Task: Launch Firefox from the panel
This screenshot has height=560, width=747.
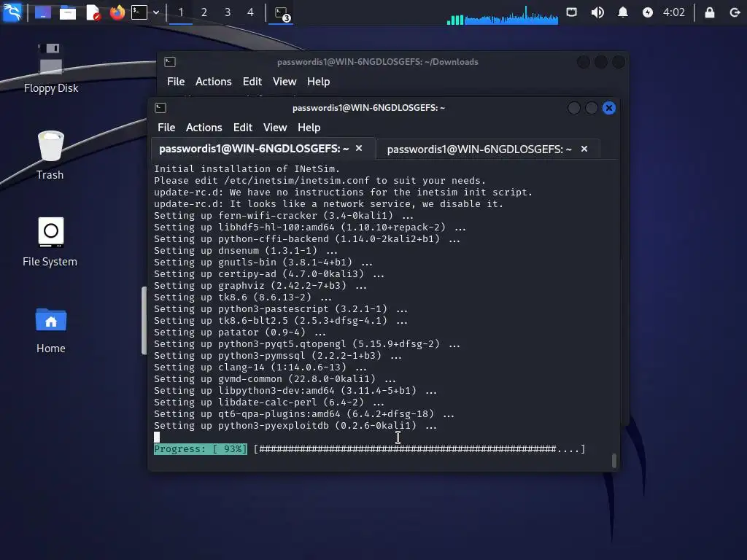Action: (x=117, y=12)
